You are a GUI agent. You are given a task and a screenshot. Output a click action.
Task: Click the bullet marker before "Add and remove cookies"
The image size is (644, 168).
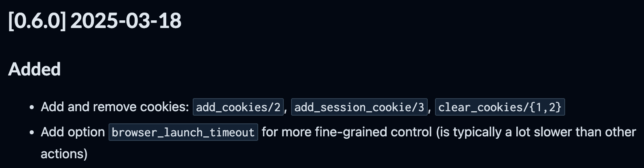32,108
